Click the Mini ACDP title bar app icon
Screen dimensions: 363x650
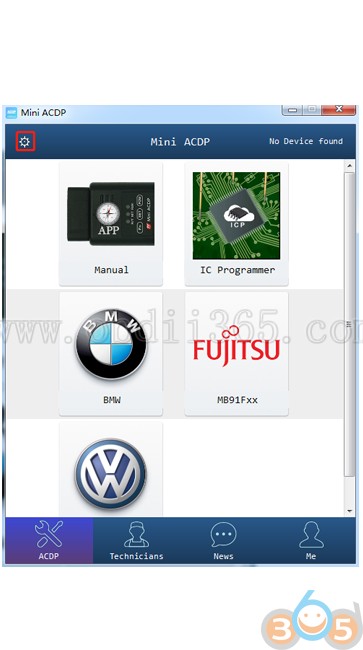[x=12, y=112]
